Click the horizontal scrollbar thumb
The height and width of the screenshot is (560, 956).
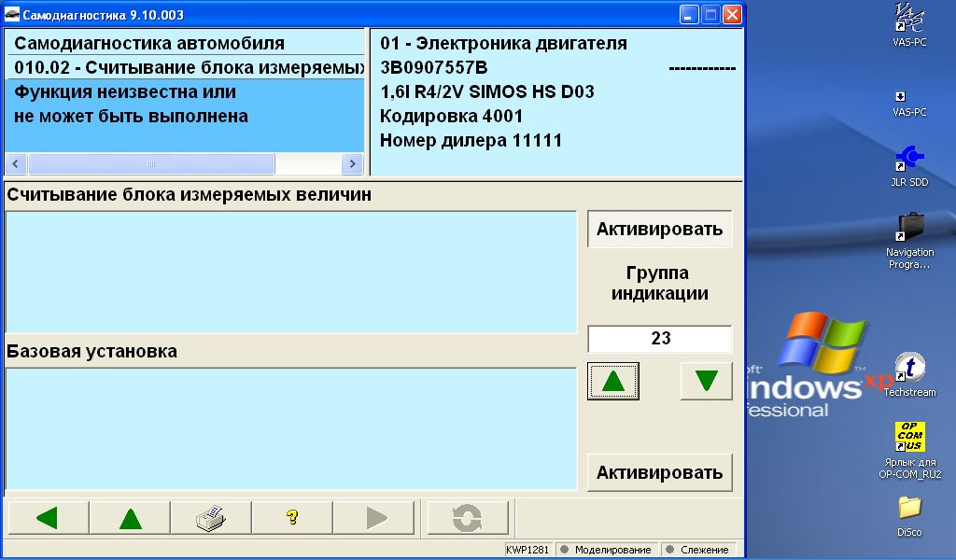click(x=152, y=164)
